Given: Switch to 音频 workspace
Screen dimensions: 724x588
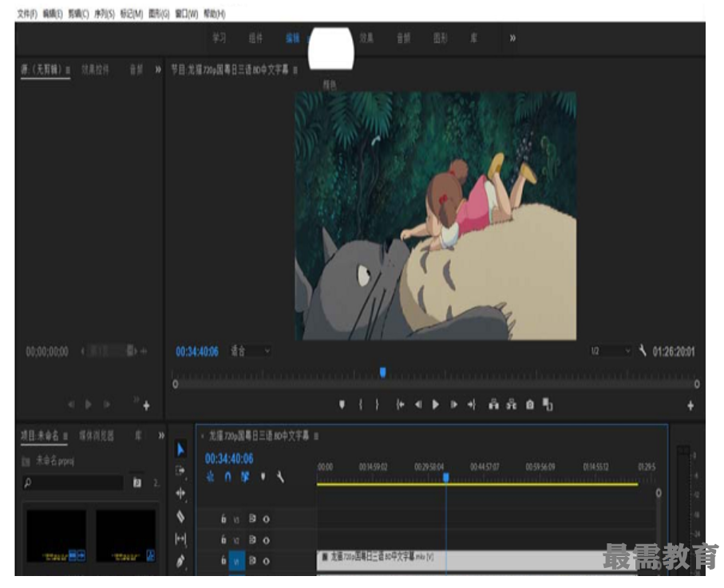Looking at the screenshot, I should [x=404, y=37].
